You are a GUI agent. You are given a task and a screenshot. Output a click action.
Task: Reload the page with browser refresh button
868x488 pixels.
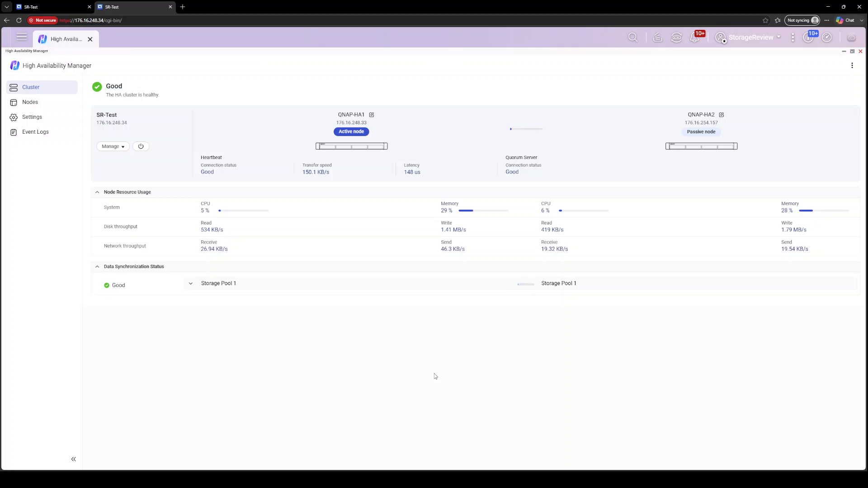coord(19,20)
